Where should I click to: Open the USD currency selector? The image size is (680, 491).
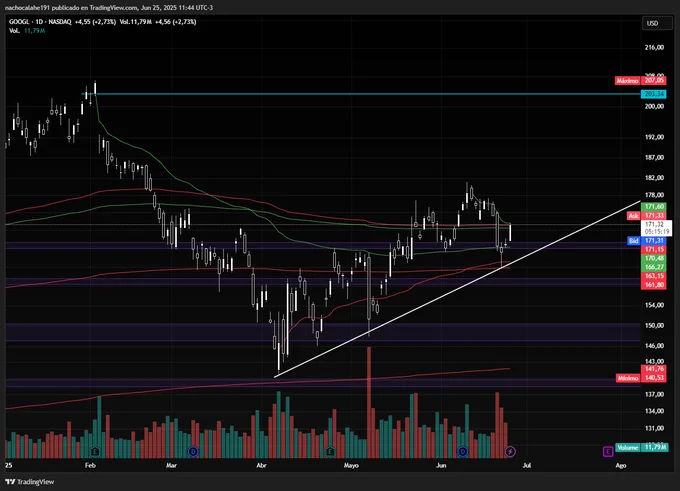click(x=657, y=23)
